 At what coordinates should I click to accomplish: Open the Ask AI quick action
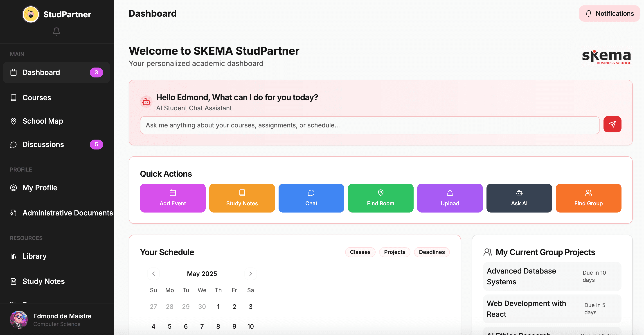[519, 198]
